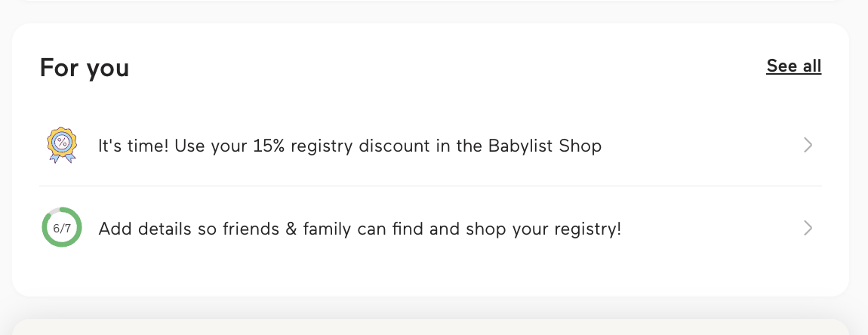Click the divider between the two rows
Image resolution: width=868 pixels, height=335 pixels.
pos(430,186)
